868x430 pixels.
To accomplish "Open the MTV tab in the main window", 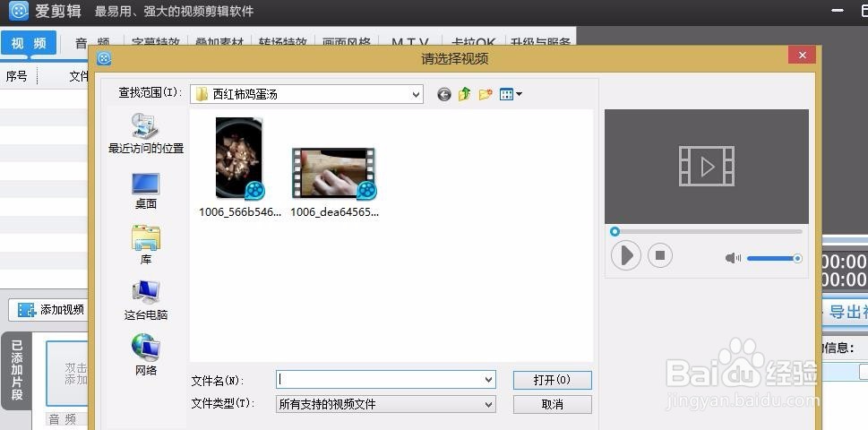I will (410, 43).
